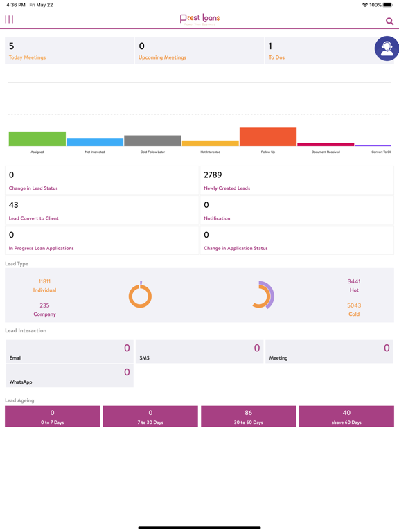
Task: Tap the Prest Loans logo
Action: tap(199, 19)
